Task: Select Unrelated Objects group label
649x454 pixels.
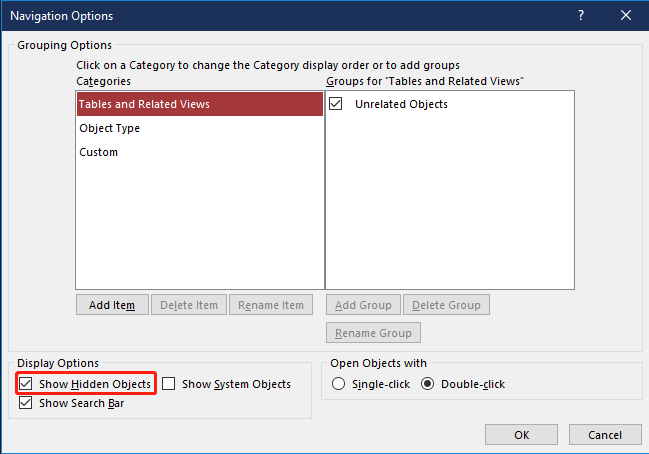Action: click(401, 104)
